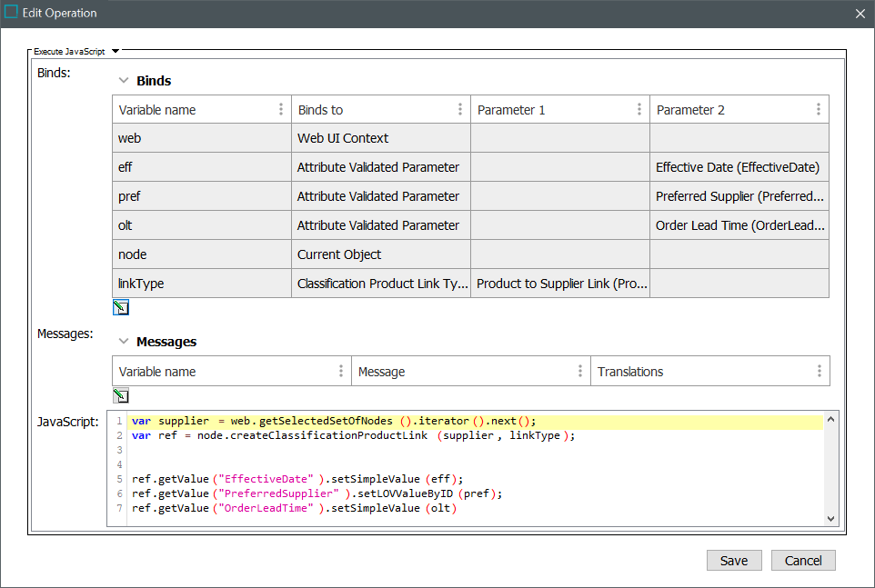Click the Effective Date parameter cell

pos(739,167)
